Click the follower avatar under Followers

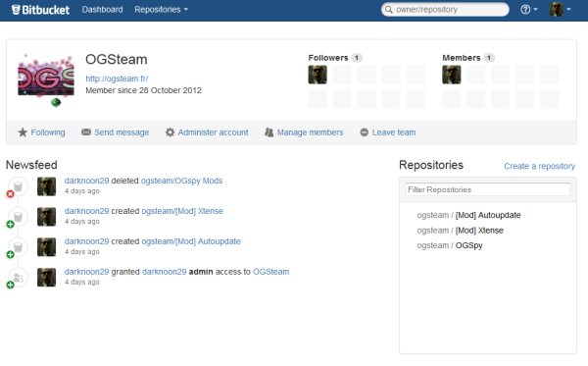(318, 75)
